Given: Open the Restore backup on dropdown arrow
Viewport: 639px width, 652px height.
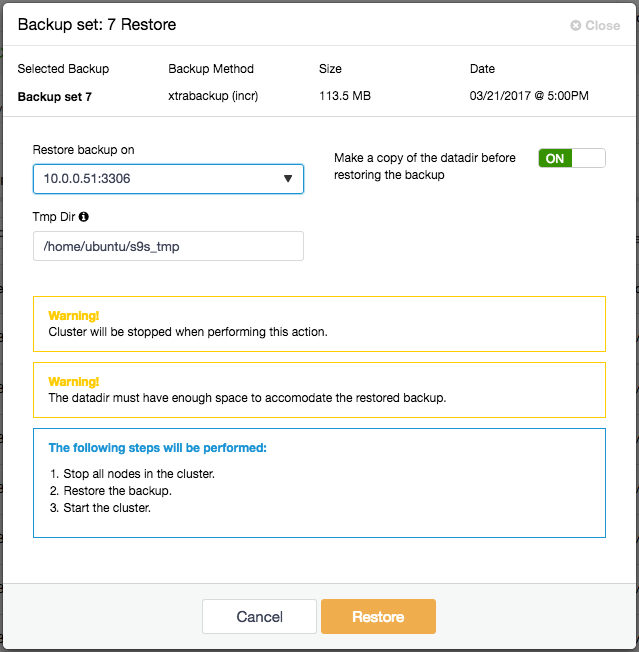Looking at the screenshot, I should (288, 179).
